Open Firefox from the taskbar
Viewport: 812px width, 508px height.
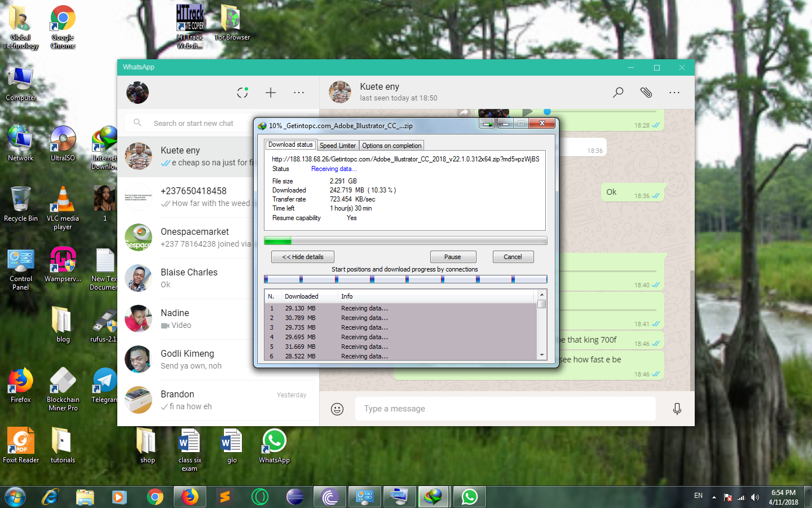point(189,497)
